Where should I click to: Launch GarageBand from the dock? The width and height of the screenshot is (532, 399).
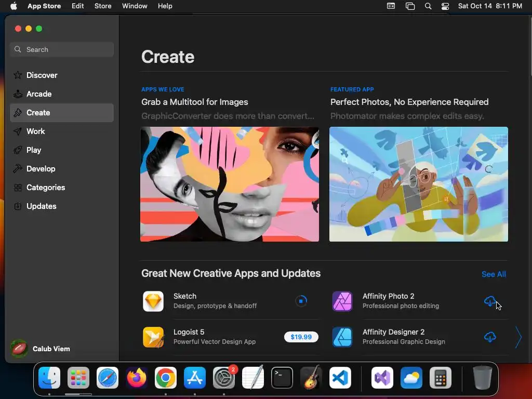(x=311, y=378)
